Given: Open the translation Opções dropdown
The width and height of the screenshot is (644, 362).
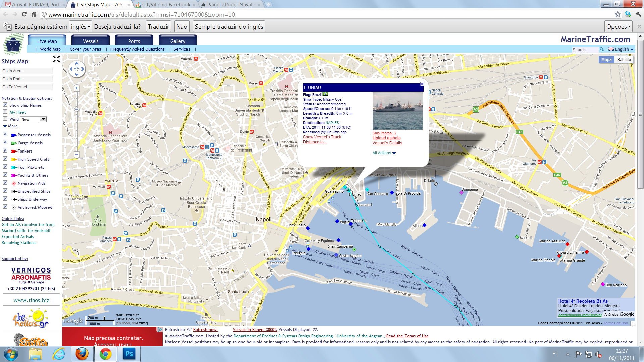Looking at the screenshot, I should pyautogui.click(x=619, y=26).
